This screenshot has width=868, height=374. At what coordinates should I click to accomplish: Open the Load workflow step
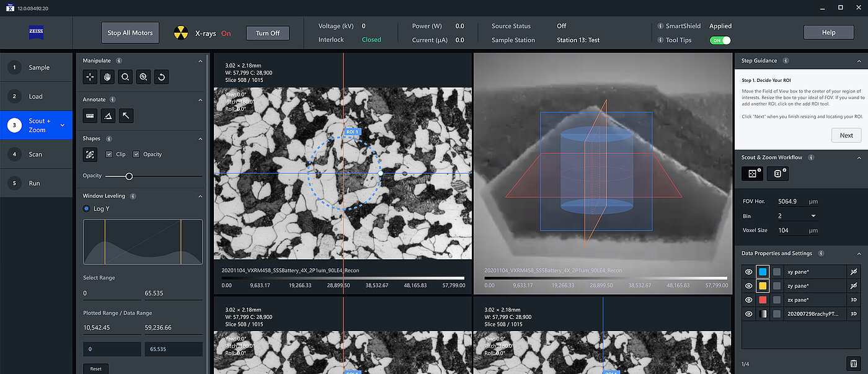[36, 96]
